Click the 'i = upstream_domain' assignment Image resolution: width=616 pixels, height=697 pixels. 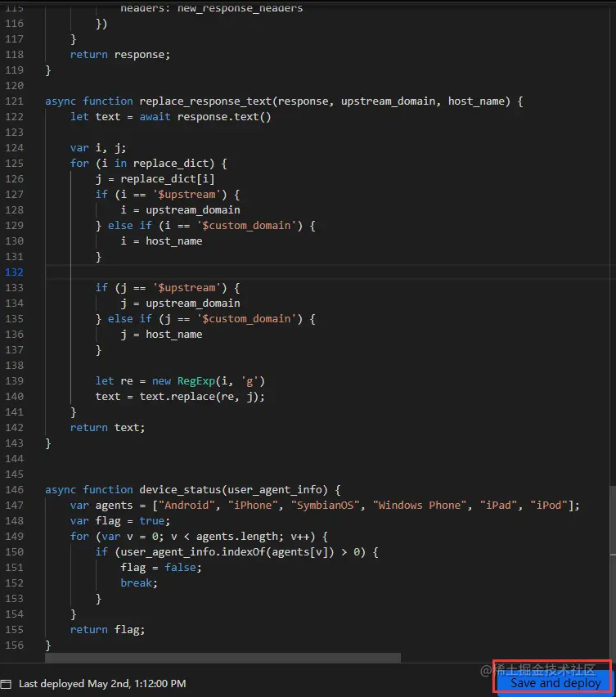point(180,210)
